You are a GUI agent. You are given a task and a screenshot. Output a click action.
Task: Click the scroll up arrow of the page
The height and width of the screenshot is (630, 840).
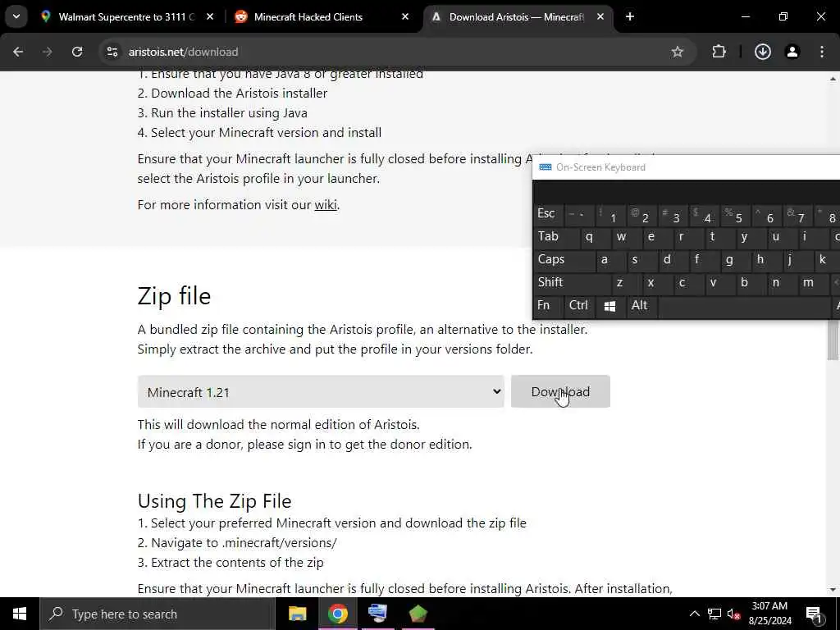pyautogui.click(x=833, y=79)
